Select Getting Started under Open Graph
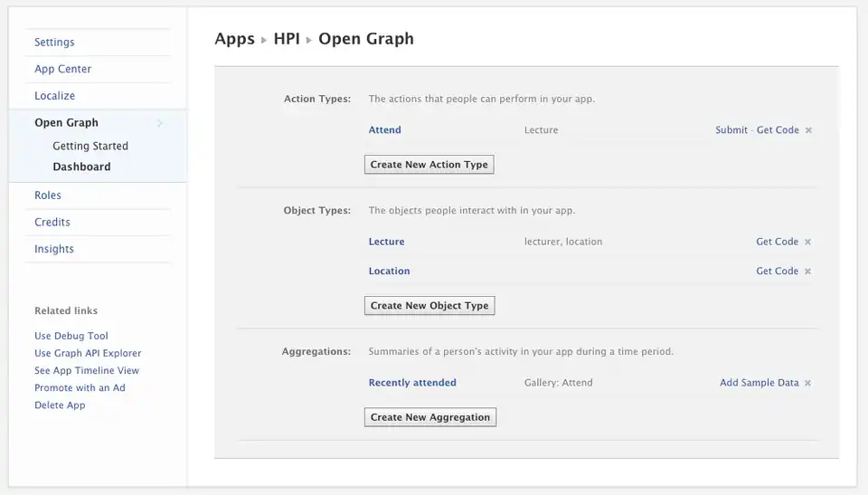This screenshot has height=495, width=868. click(x=90, y=146)
